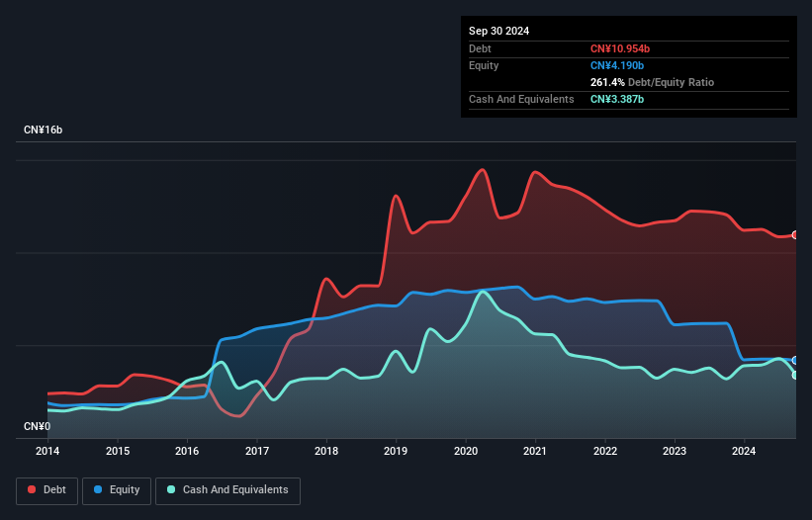
Task: Click the 2019 x-axis label
Action: [x=396, y=451]
